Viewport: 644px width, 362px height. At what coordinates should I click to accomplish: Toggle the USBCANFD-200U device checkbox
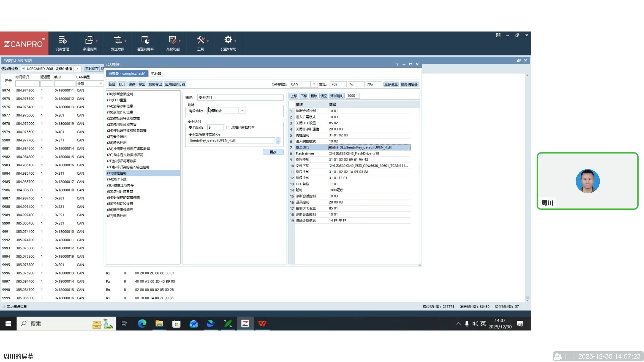point(23,69)
